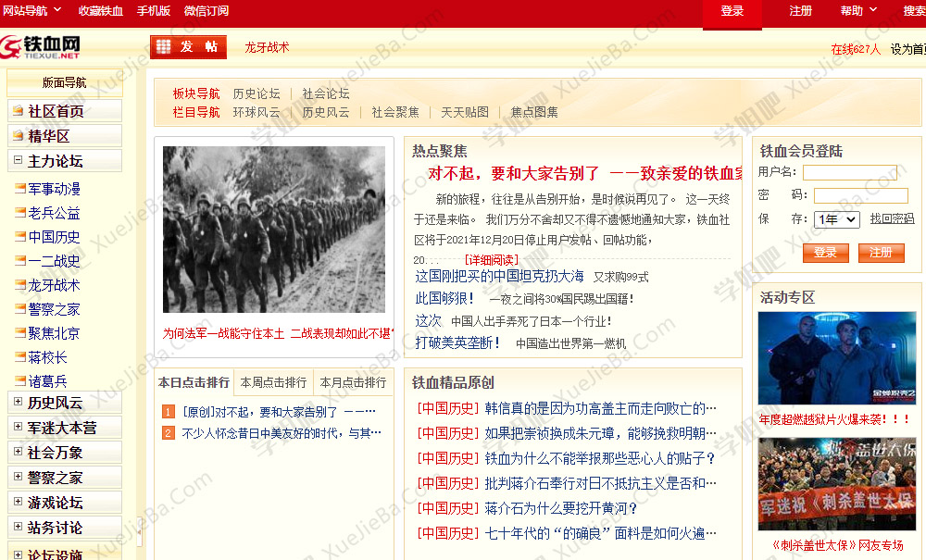Open the 网站导航 dropdown menu

(31, 10)
